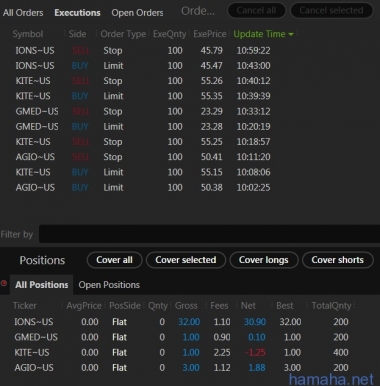
Task: Click the Cancel selected button
Action: pos(331,11)
